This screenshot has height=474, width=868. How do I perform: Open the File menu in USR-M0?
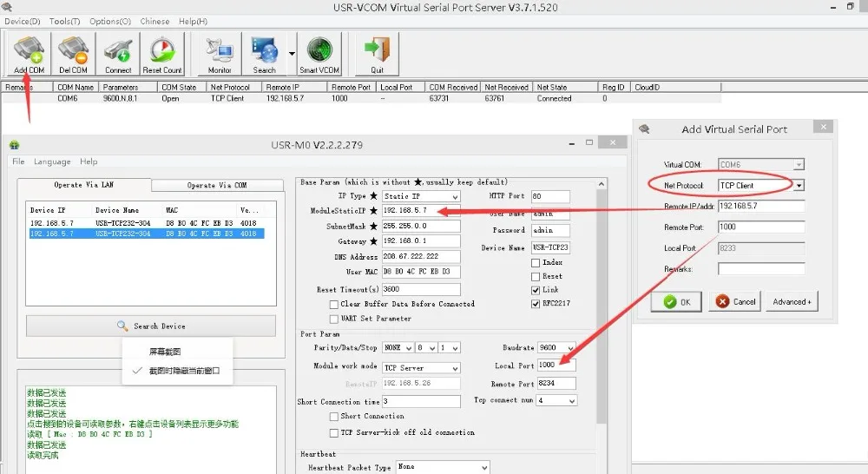click(18, 161)
